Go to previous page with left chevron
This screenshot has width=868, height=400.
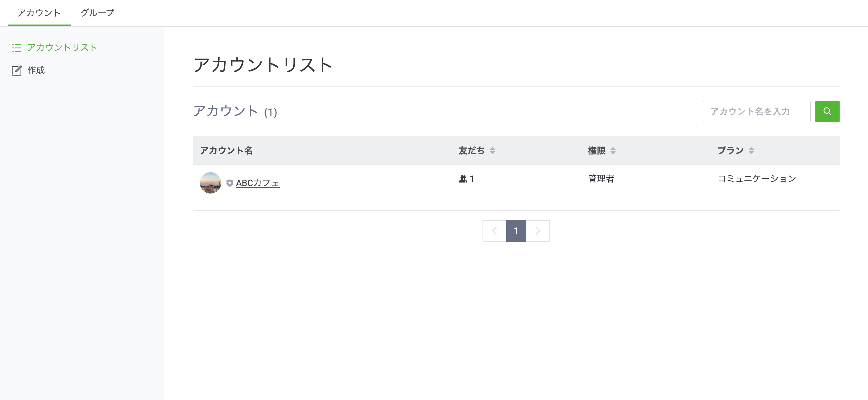(x=494, y=231)
